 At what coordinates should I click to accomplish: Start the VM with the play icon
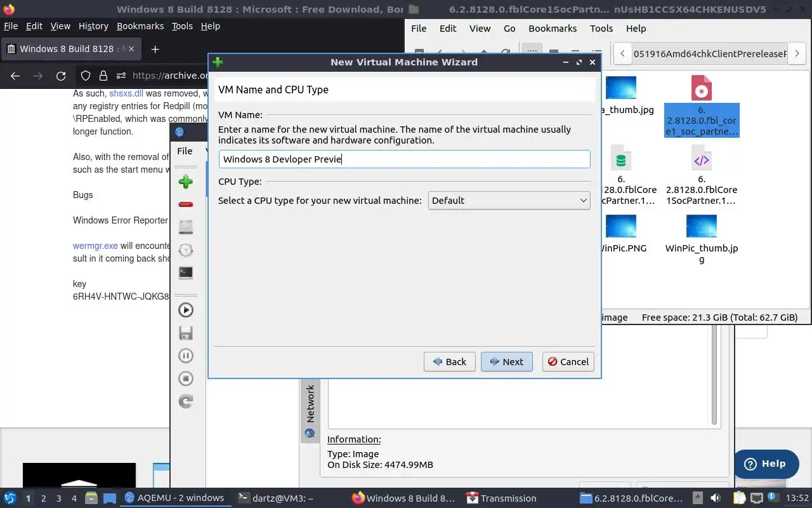[186, 310]
